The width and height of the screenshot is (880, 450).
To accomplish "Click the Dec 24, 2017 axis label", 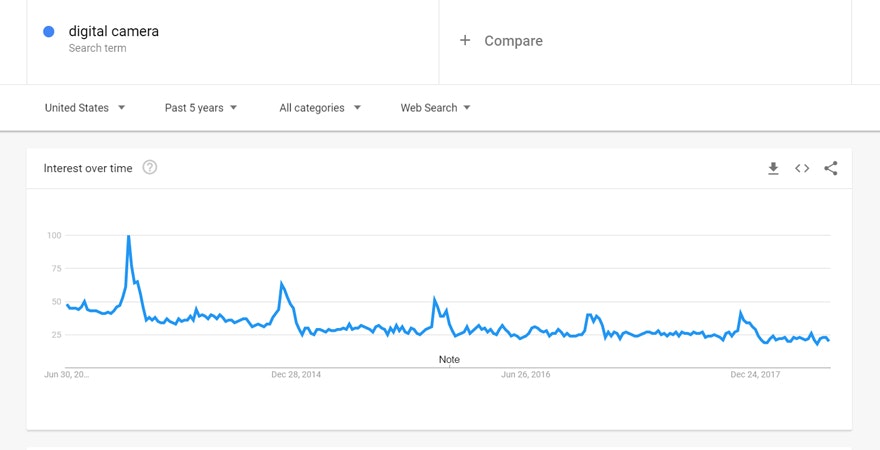I will 755,375.
